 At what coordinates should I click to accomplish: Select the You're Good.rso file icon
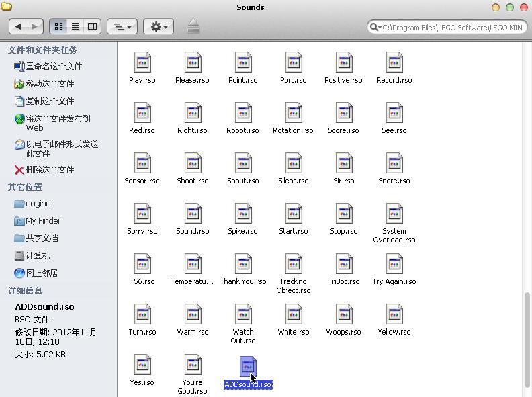pos(193,365)
